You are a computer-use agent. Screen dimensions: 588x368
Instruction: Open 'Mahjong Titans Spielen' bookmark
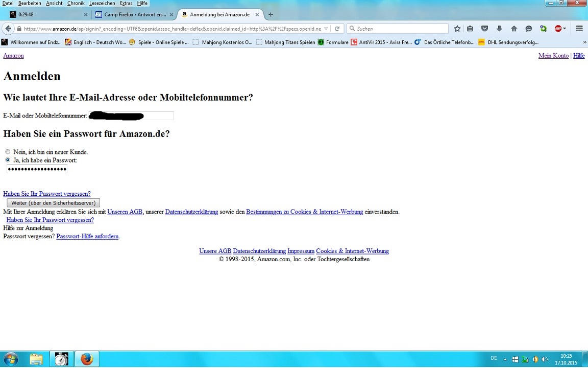286,42
